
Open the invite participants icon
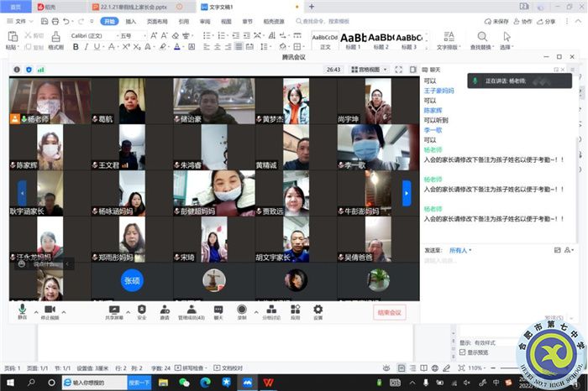pos(164,310)
